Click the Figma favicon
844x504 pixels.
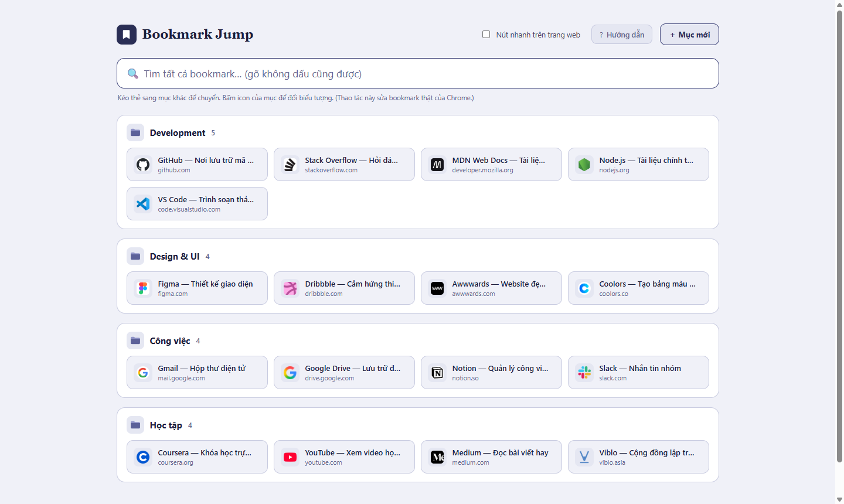click(x=143, y=288)
